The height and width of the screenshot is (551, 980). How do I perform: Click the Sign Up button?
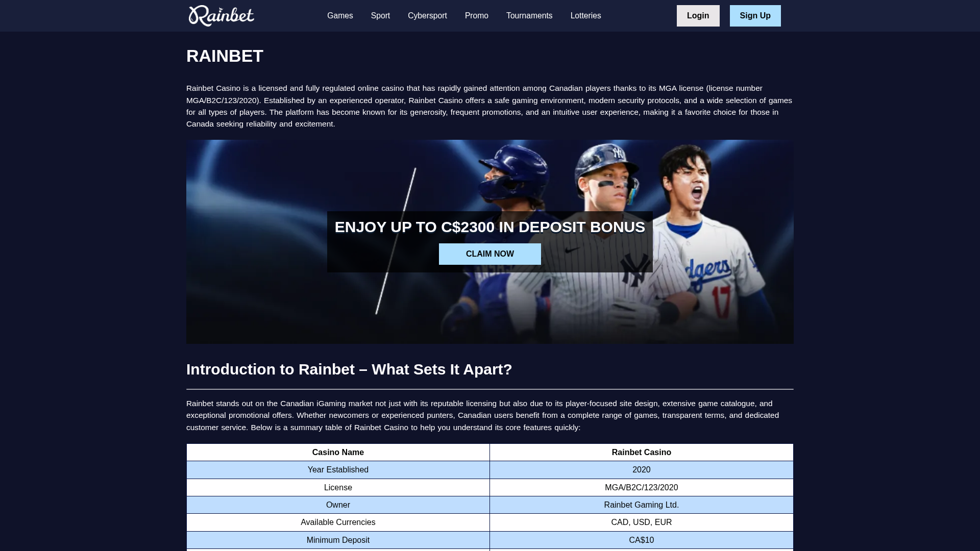point(755,16)
